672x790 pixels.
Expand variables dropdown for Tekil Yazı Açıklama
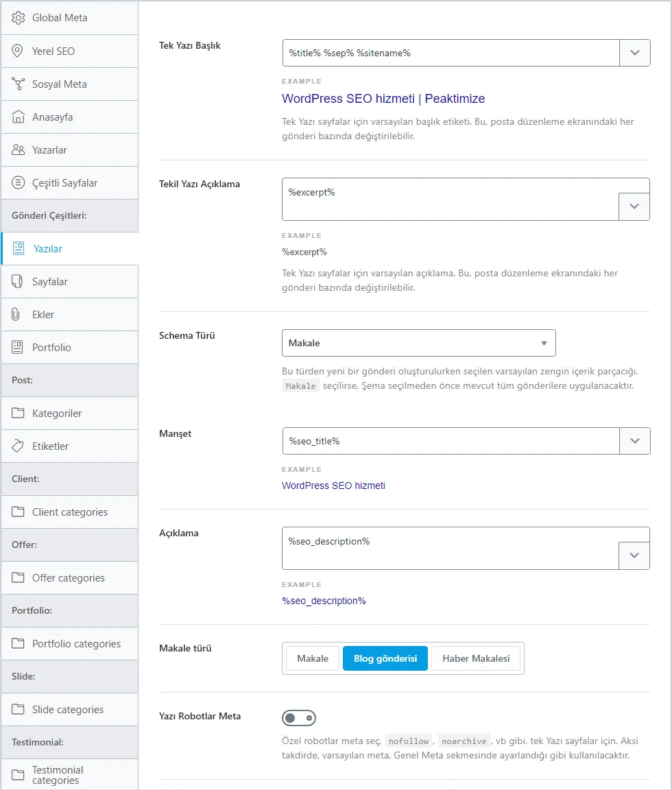click(x=634, y=206)
